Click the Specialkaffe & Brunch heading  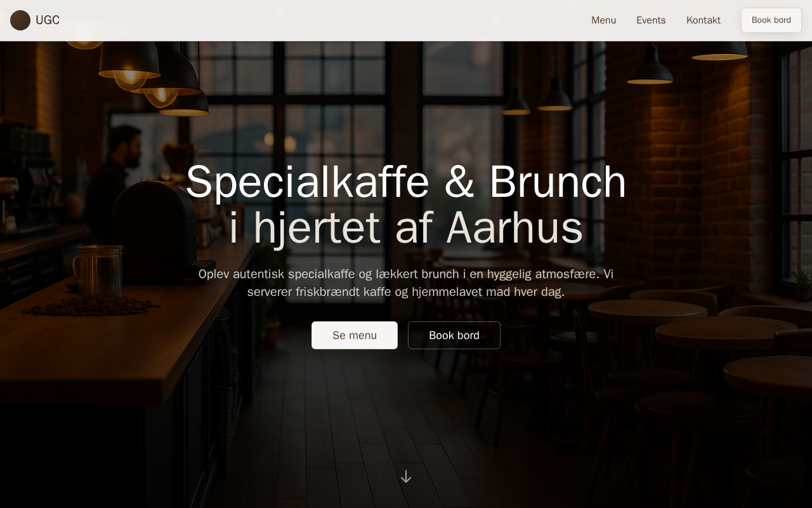[406, 182]
